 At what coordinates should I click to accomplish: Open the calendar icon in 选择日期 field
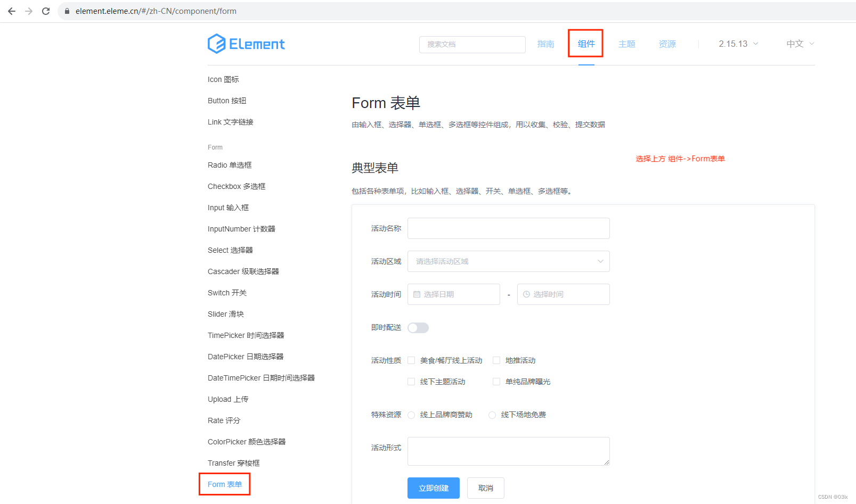pyautogui.click(x=417, y=294)
